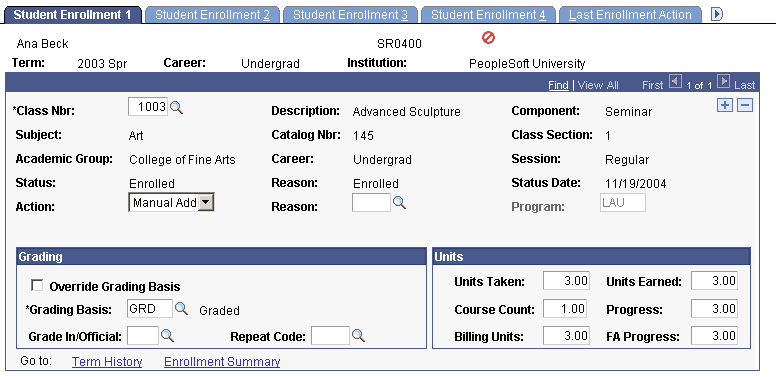Screen dimensions: 784x377
Task: Click the Program field showing LAU
Action: tap(622, 202)
